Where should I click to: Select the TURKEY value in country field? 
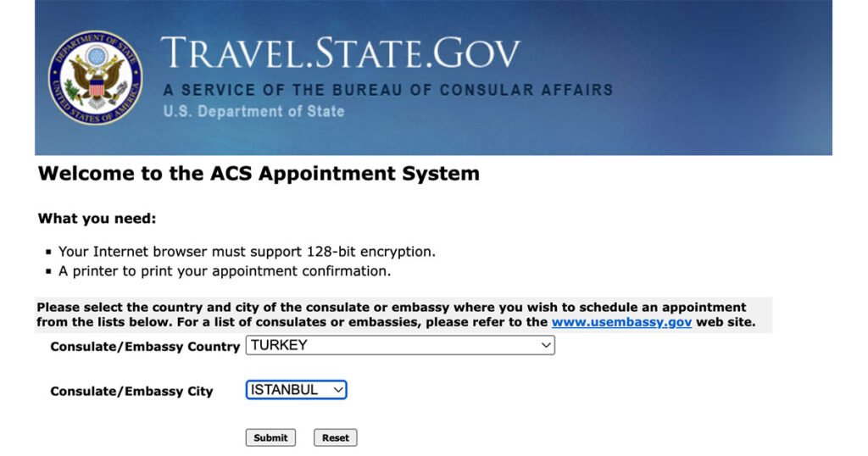[280, 345]
